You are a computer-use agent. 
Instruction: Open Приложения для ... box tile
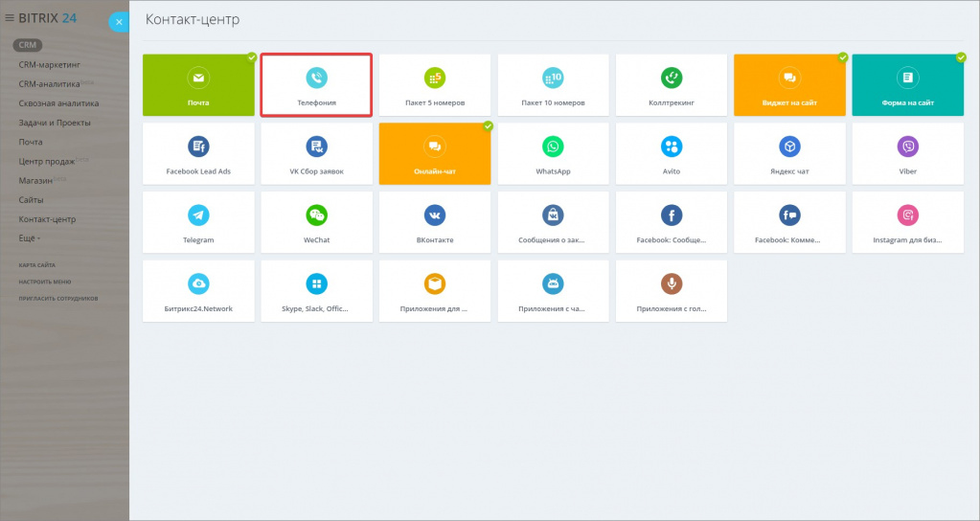pyautogui.click(x=434, y=291)
